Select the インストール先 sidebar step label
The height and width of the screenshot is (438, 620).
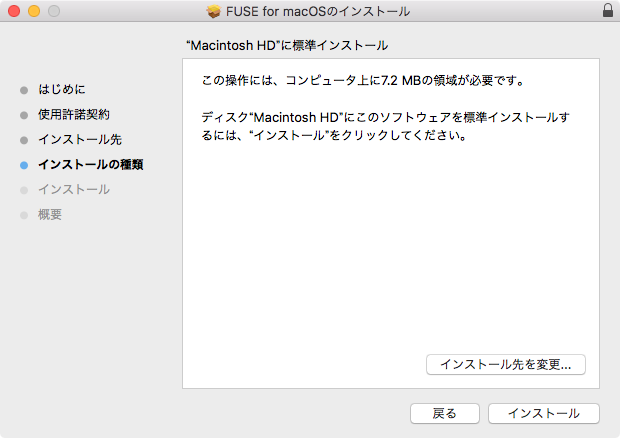[x=80, y=140]
